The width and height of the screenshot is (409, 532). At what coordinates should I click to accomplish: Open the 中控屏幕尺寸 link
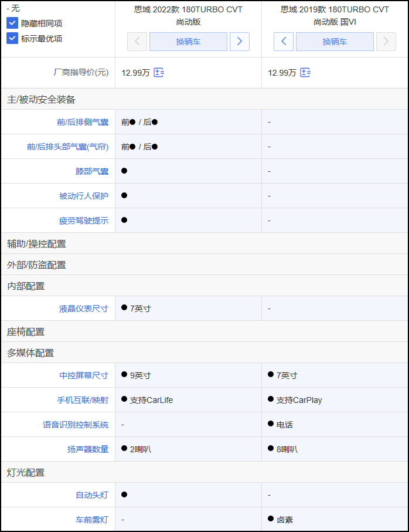coord(84,375)
